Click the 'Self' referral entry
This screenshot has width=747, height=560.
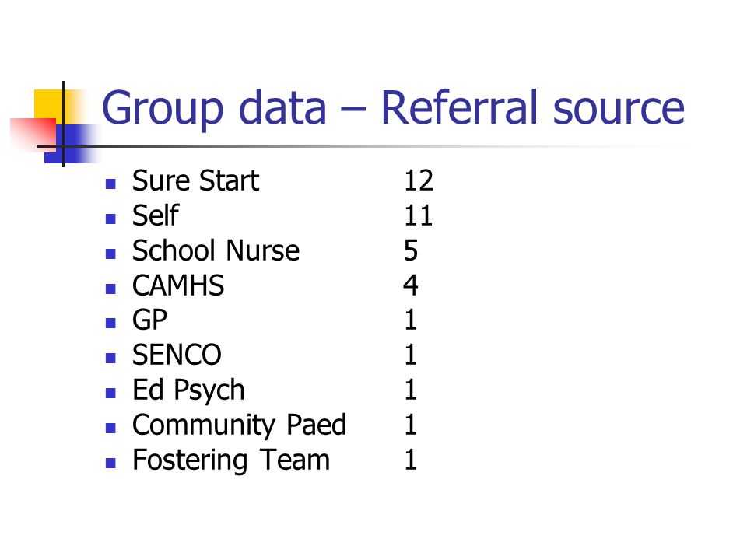156,215
